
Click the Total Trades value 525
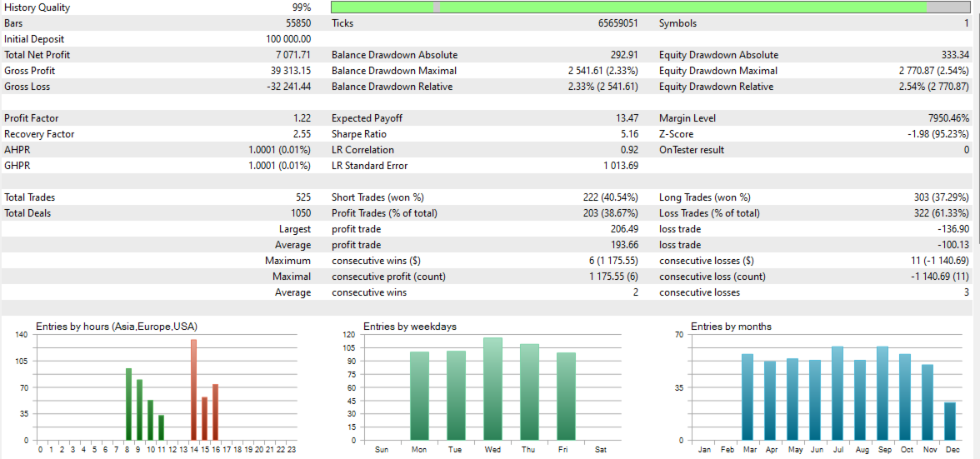tap(303, 197)
